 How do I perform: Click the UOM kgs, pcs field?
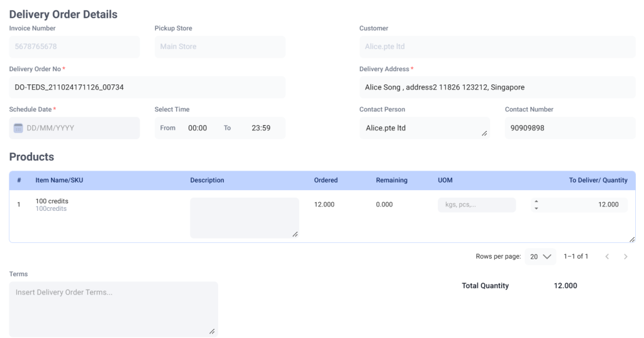coord(477,205)
